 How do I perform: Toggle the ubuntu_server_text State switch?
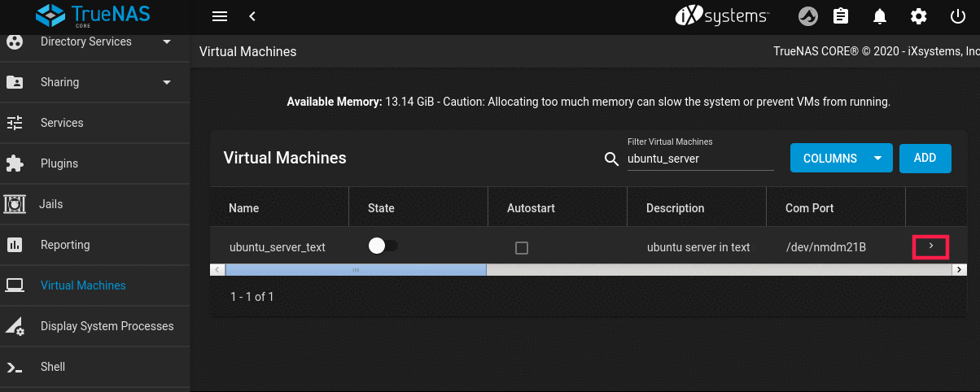point(383,246)
